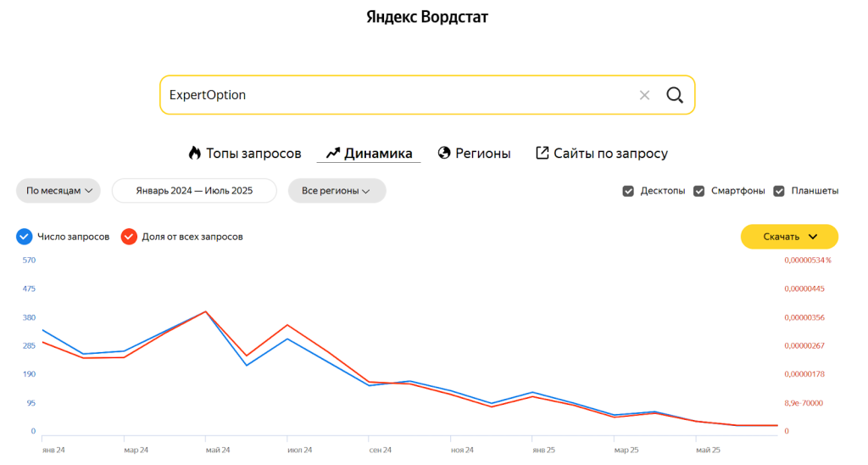
Task: Open the По месяцам period dropdown
Action: click(58, 191)
